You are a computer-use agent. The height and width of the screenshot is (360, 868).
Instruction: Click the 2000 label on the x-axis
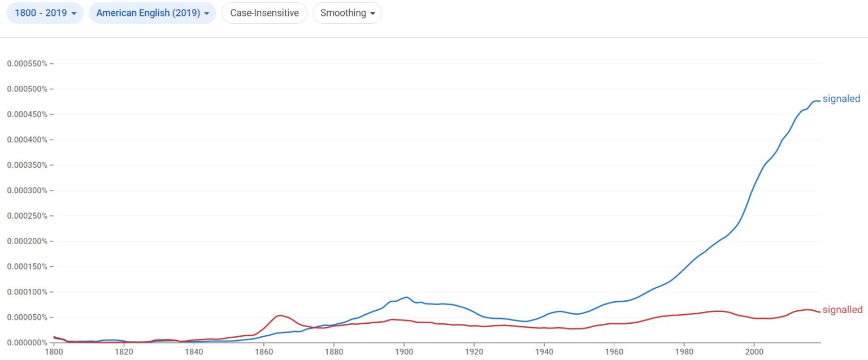[755, 351]
